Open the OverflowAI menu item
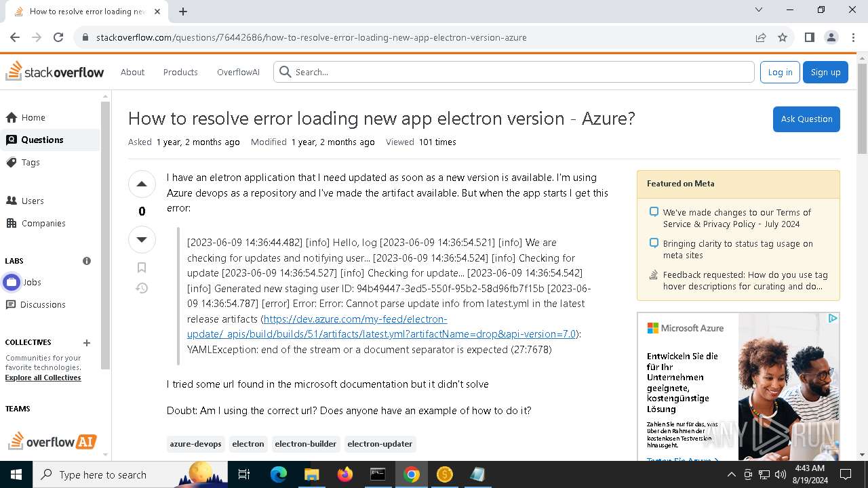The width and height of the screenshot is (868, 488). [238, 72]
